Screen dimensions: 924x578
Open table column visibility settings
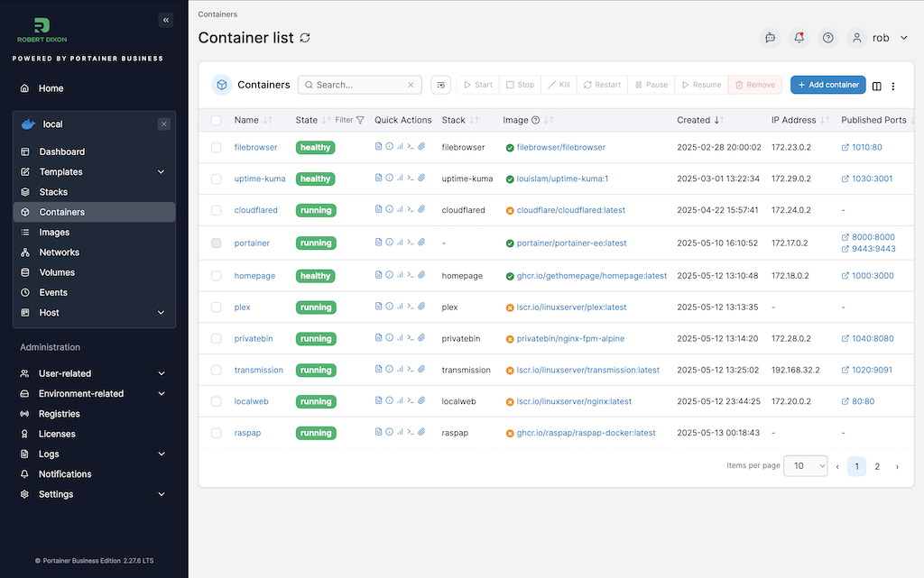tap(876, 86)
